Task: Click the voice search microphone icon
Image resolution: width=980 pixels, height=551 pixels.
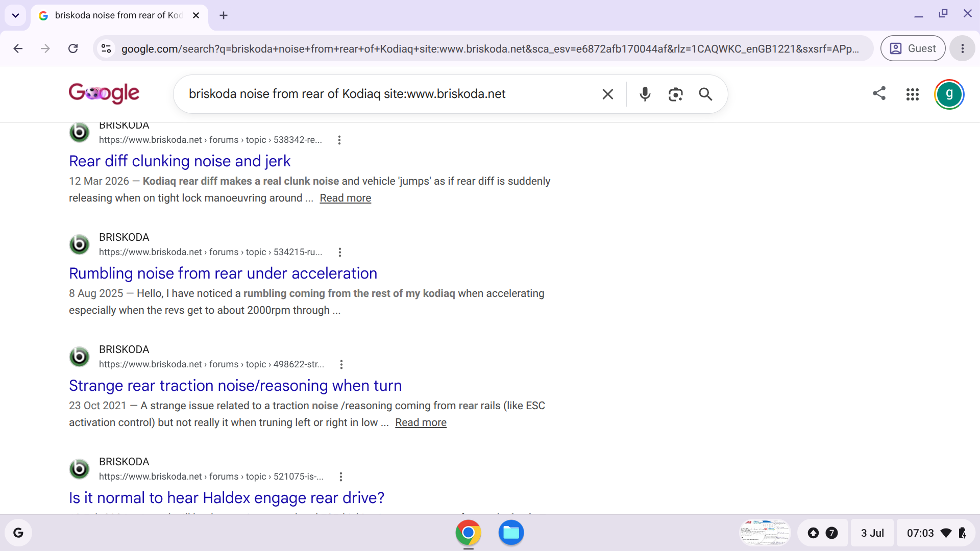Action: tap(645, 94)
